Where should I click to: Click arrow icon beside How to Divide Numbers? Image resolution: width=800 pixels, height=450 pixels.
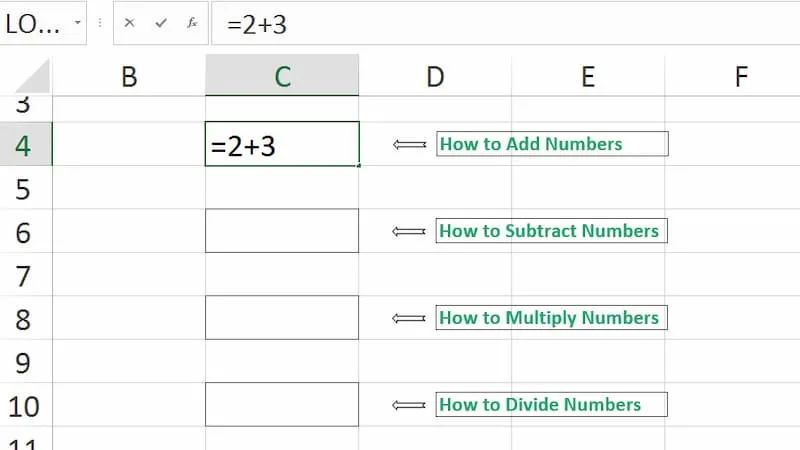(410, 405)
